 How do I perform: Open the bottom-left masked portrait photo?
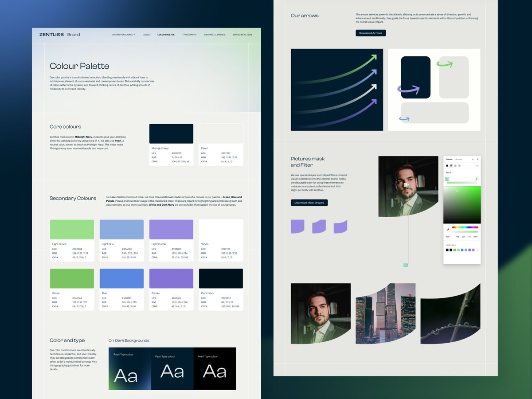click(x=321, y=313)
